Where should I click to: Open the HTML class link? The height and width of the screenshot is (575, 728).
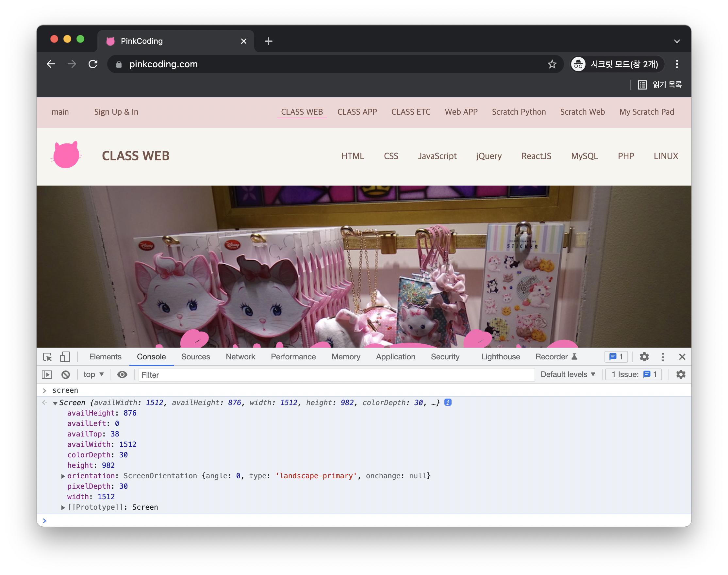click(x=353, y=156)
